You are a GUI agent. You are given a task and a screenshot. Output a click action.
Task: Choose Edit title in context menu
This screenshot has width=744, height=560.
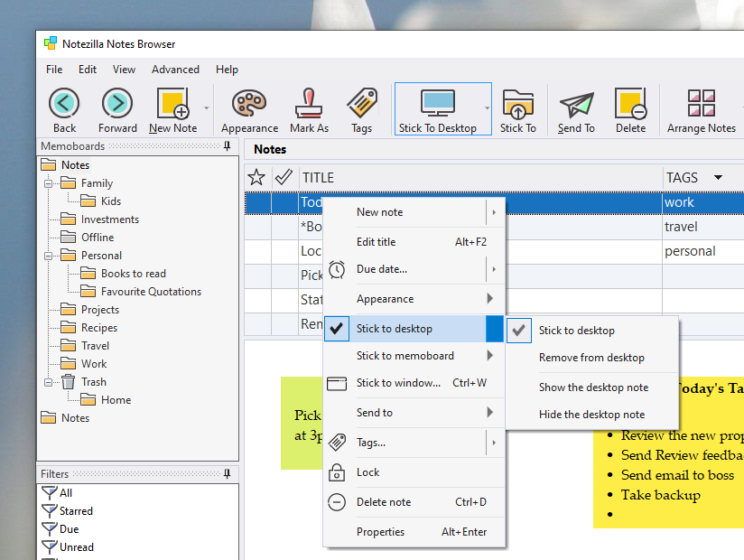414,242
